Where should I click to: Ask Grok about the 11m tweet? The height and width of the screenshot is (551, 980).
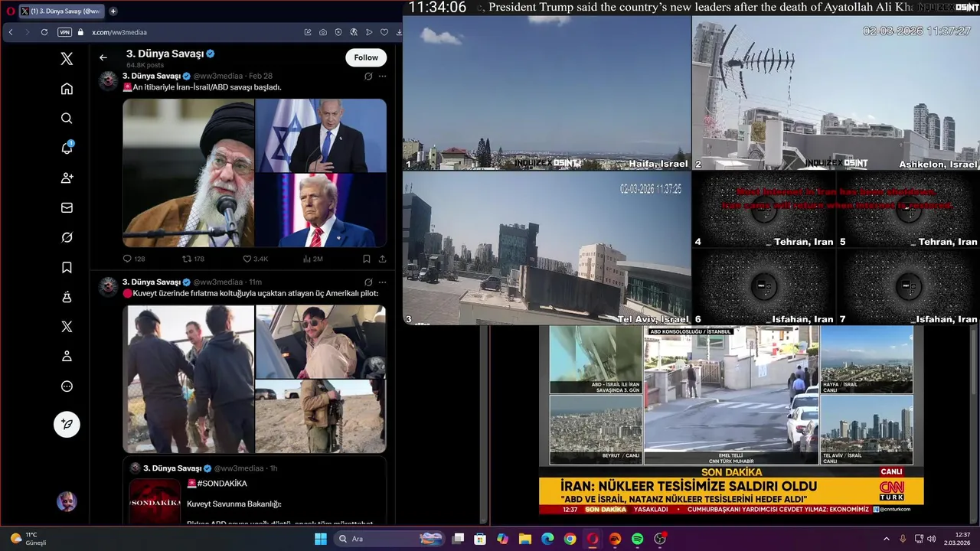pos(368,282)
